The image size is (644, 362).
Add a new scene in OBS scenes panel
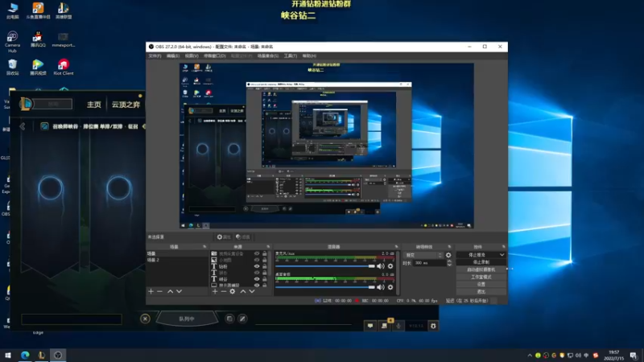[x=151, y=291]
